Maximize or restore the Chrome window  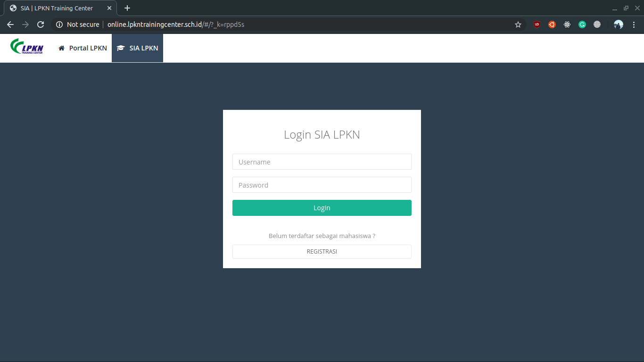626,8
